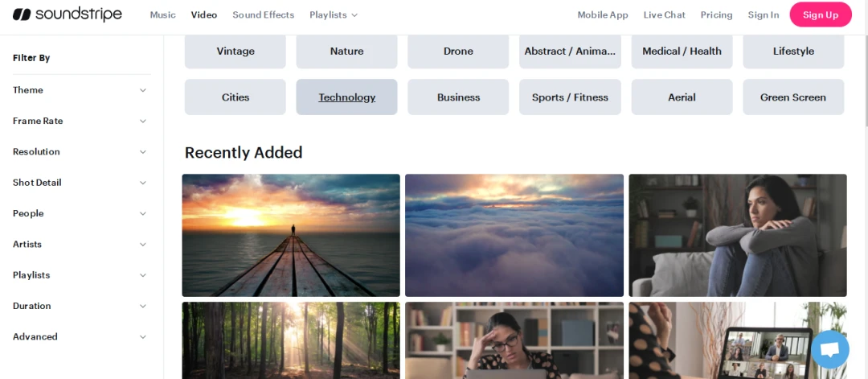Open the Music tab
The height and width of the screenshot is (379, 868).
(162, 15)
